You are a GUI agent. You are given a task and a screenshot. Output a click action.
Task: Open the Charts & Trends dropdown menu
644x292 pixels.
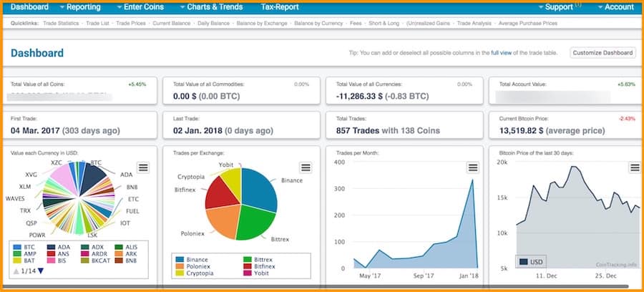212,7
